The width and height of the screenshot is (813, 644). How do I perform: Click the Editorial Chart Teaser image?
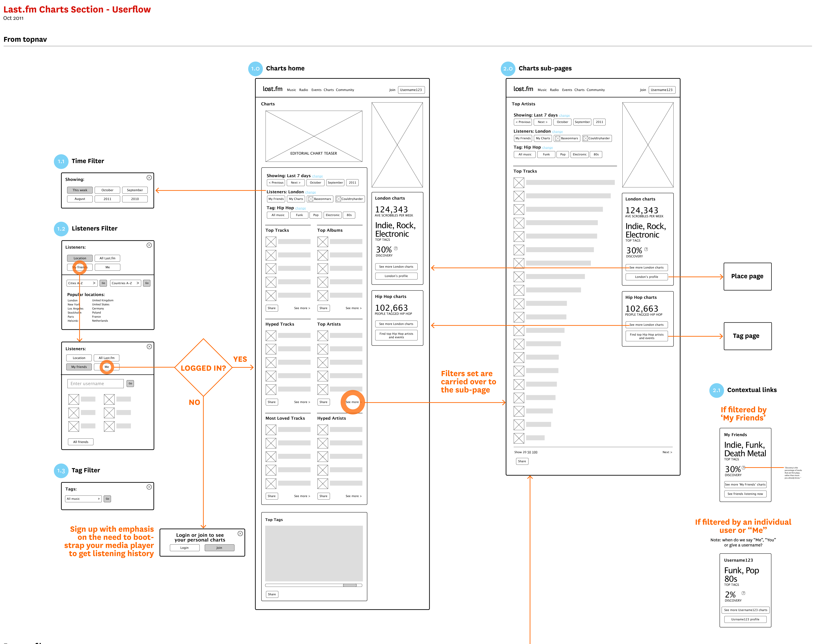click(314, 136)
